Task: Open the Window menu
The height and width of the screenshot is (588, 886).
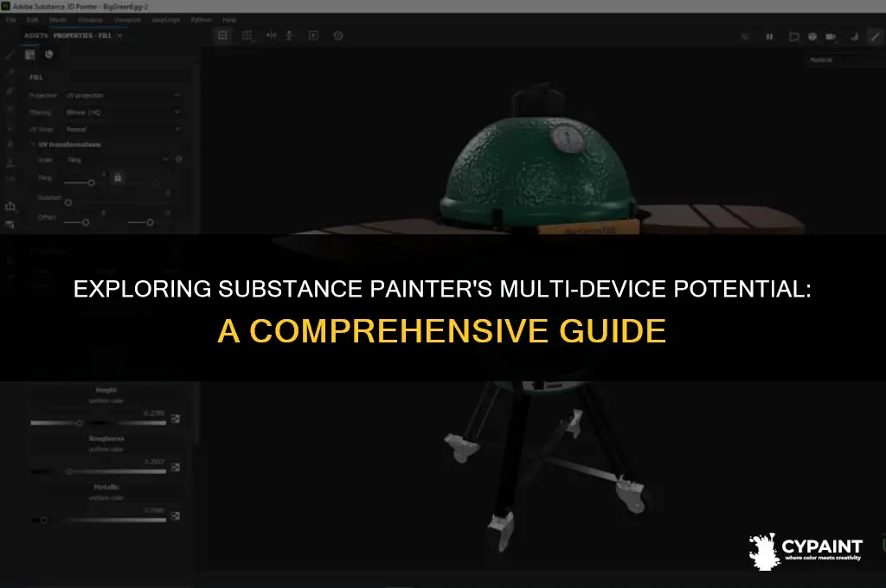Action: tap(90, 20)
